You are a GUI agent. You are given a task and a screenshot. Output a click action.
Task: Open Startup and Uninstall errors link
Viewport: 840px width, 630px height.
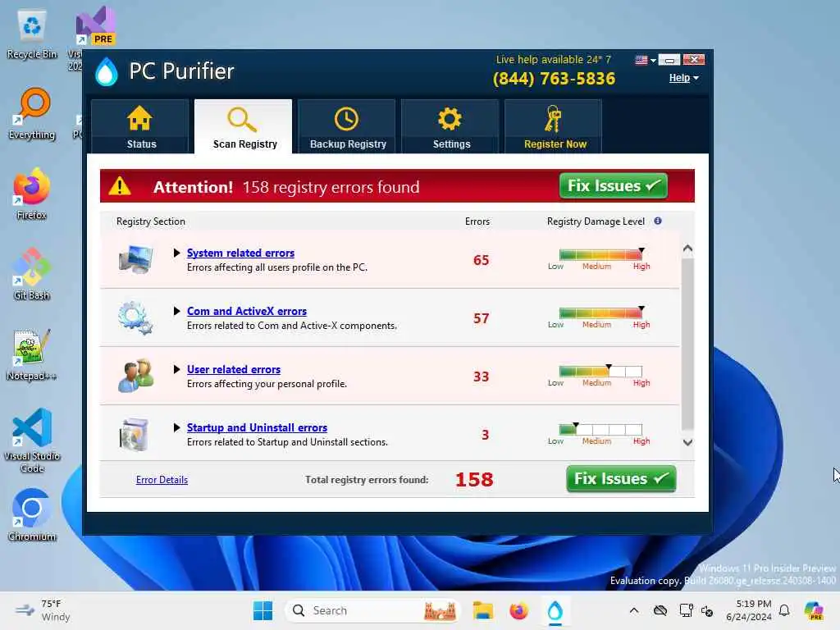click(257, 427)
